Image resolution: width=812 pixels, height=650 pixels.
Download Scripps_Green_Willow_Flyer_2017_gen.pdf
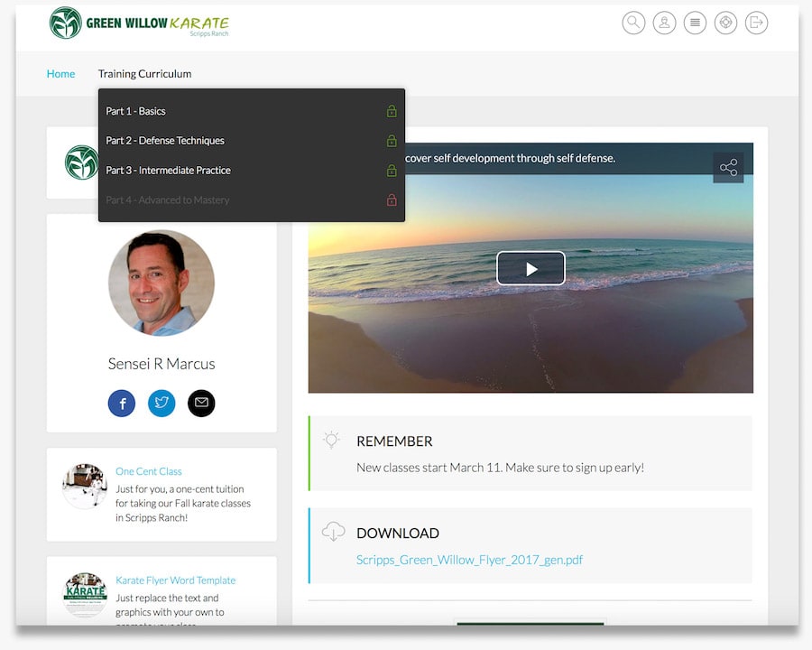point(469,560)
